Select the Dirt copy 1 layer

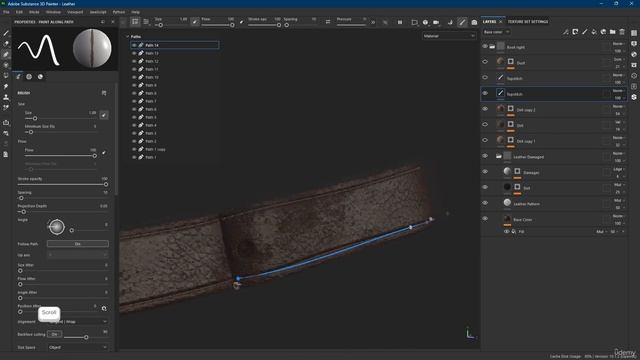pyautogui.click(x=553, y=140)
